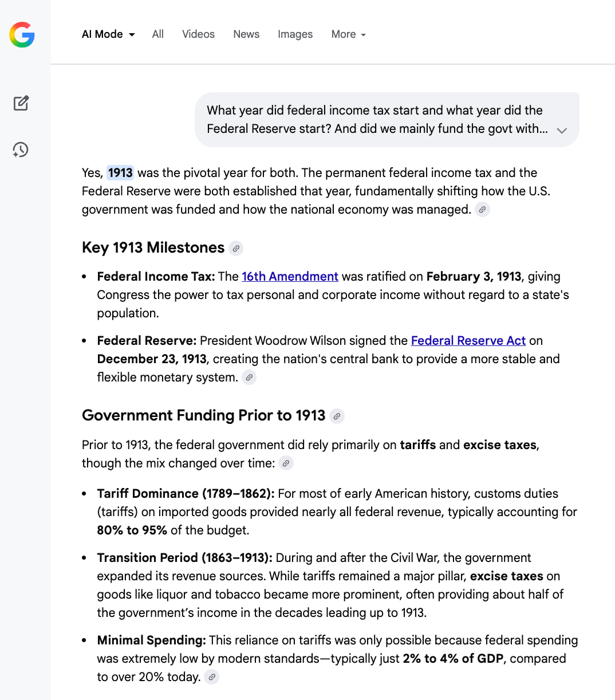
Task: Switch to the Videos tab
Action: pos(198,34)
